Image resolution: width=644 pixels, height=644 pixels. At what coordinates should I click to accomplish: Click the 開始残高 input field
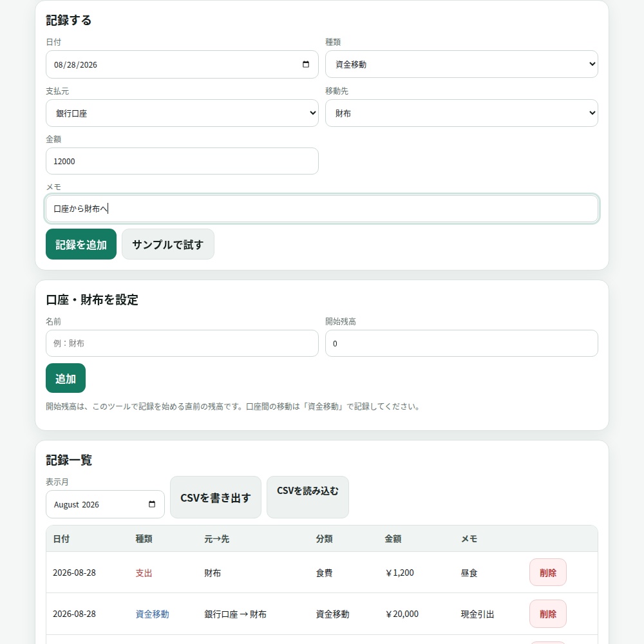pos(461,343)
